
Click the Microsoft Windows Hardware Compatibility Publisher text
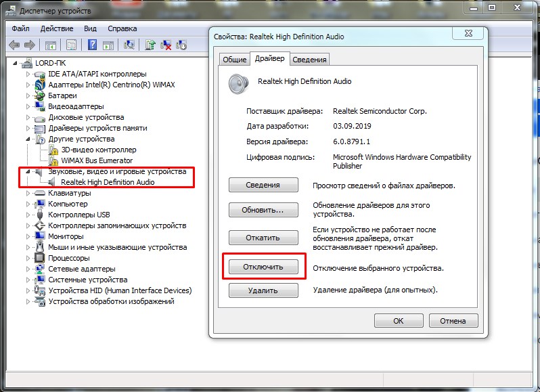click(x=402, y=161)
